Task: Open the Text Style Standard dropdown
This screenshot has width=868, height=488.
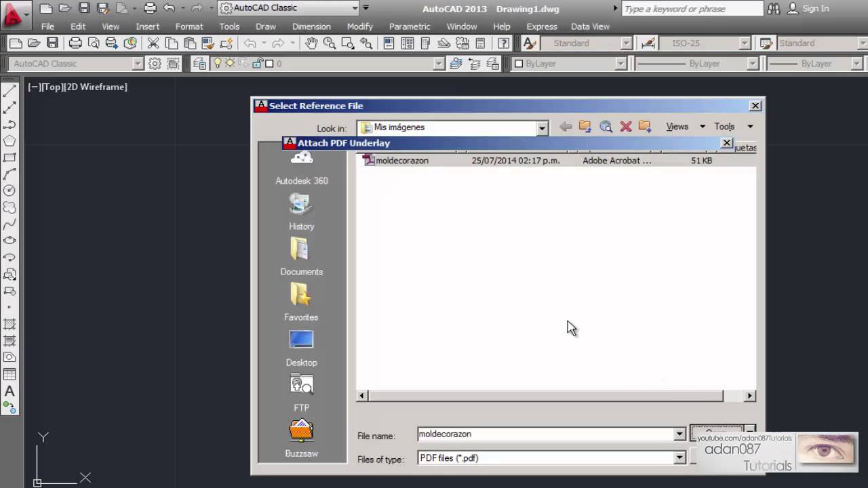Action: click(x=627, y=43)
